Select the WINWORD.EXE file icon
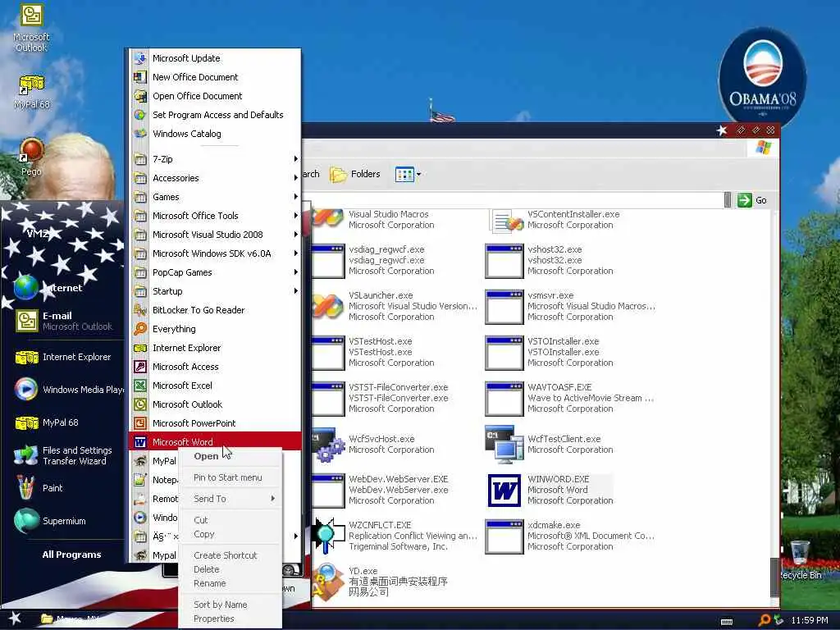 point(504,490)
